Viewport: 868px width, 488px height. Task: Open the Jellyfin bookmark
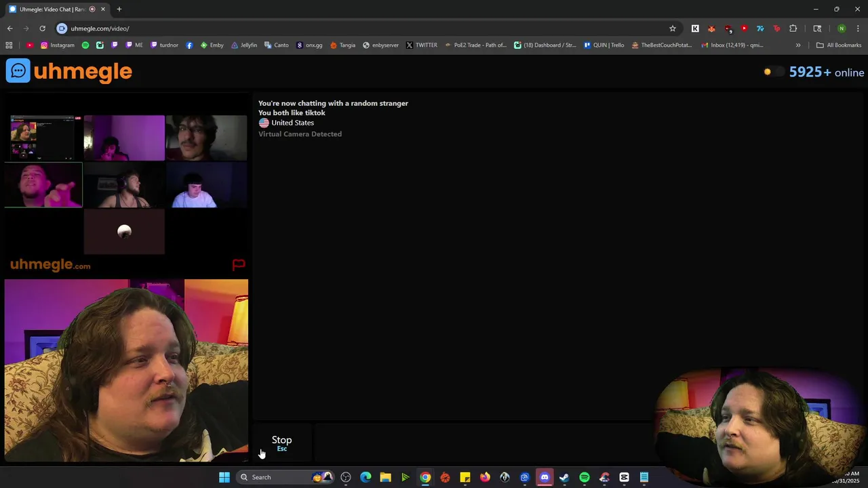pos(244,45)
